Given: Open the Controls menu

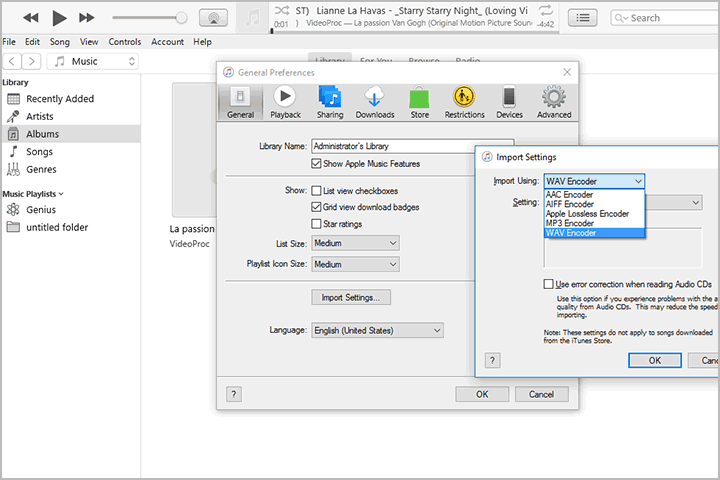Looking at the screenshot, I should 125,42.
